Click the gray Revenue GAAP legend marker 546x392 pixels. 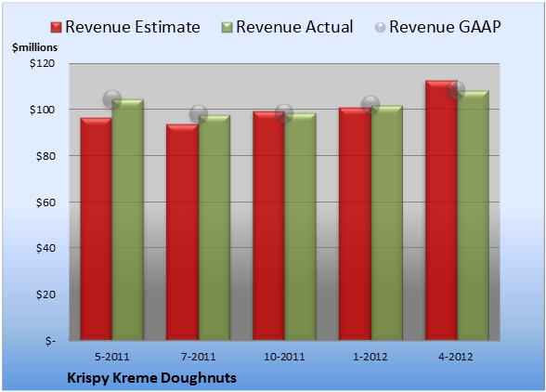(x=381, y=28)
